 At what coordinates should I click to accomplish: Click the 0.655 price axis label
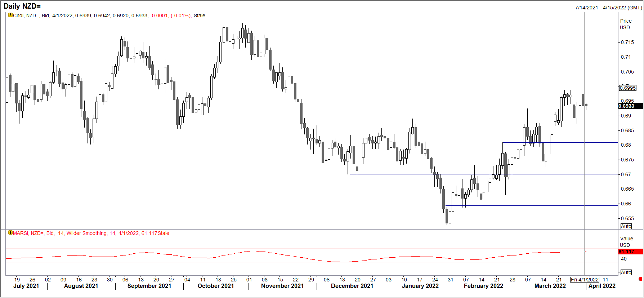click(627, 218)
